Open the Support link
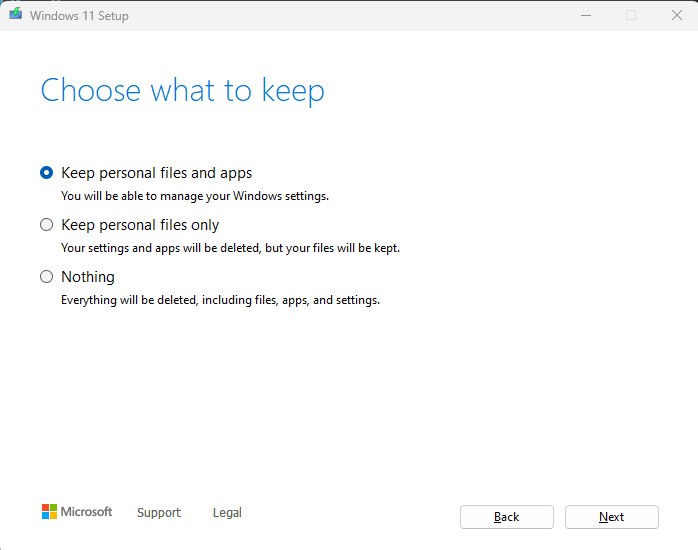698x550 pixels. click(159, 513)
